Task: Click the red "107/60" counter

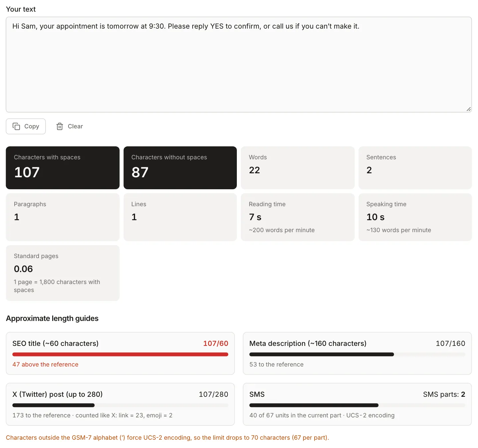Action: [x=216, y=344]
